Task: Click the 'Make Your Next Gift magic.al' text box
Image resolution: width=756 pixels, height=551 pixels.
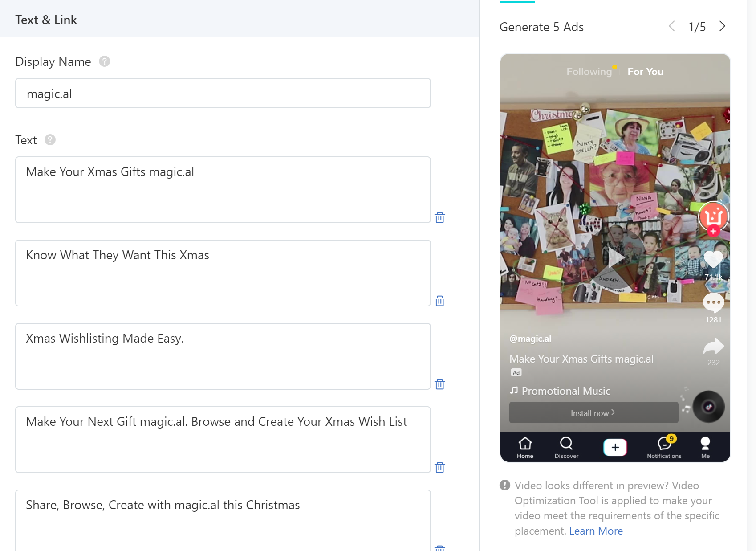Action: 223,440
